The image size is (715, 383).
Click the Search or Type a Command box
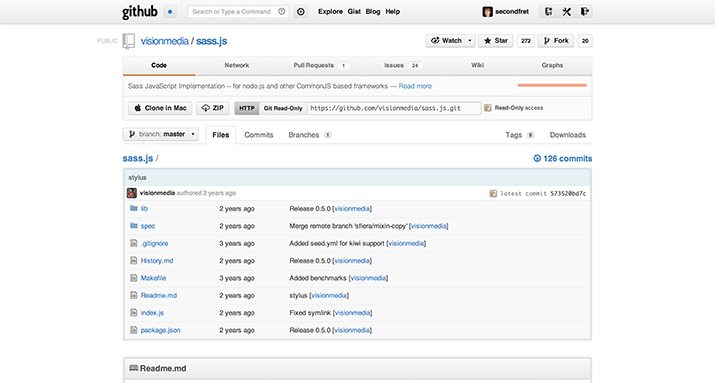238,12
